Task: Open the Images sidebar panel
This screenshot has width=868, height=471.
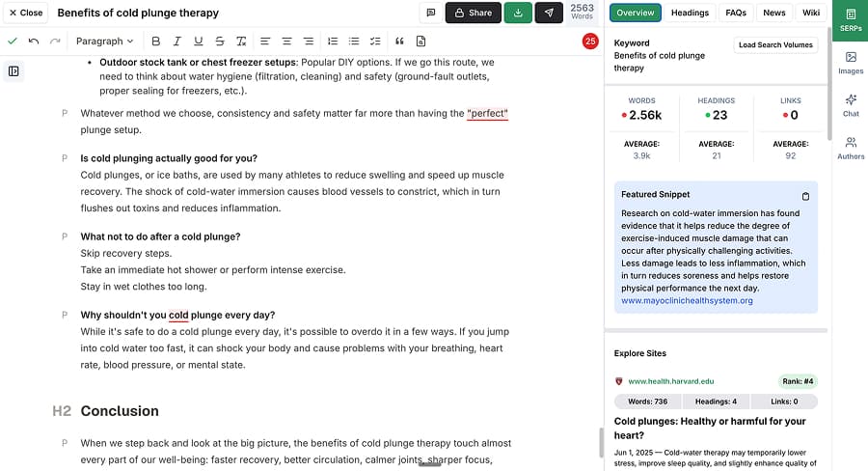Action: point(851,63)
